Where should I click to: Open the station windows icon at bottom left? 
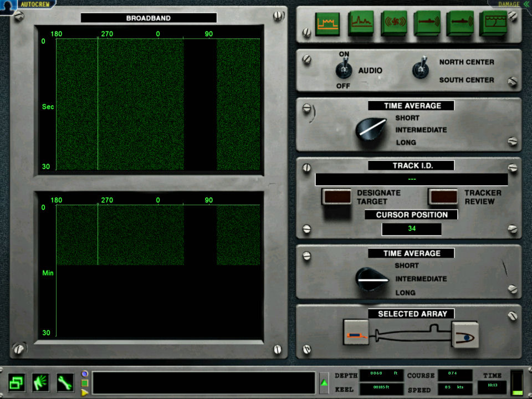pos(17,382)
